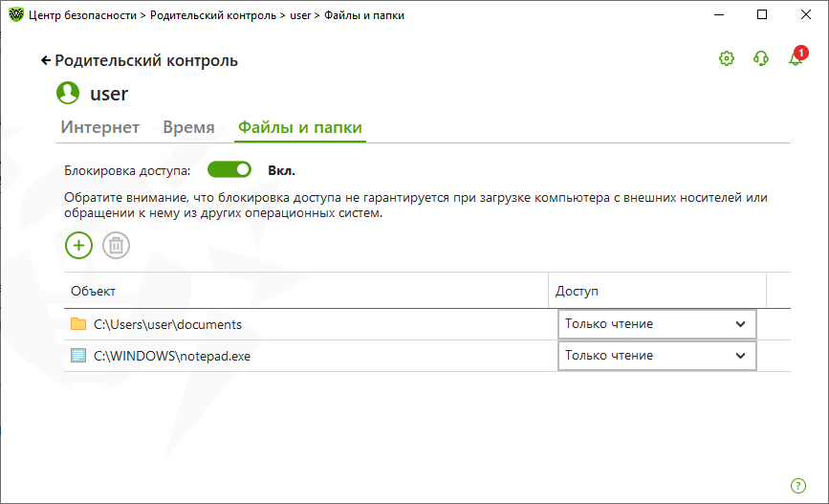Open support headset icon
Image resolution: width=829 pixels, height=504 pixels.
(x=761, y=58)
